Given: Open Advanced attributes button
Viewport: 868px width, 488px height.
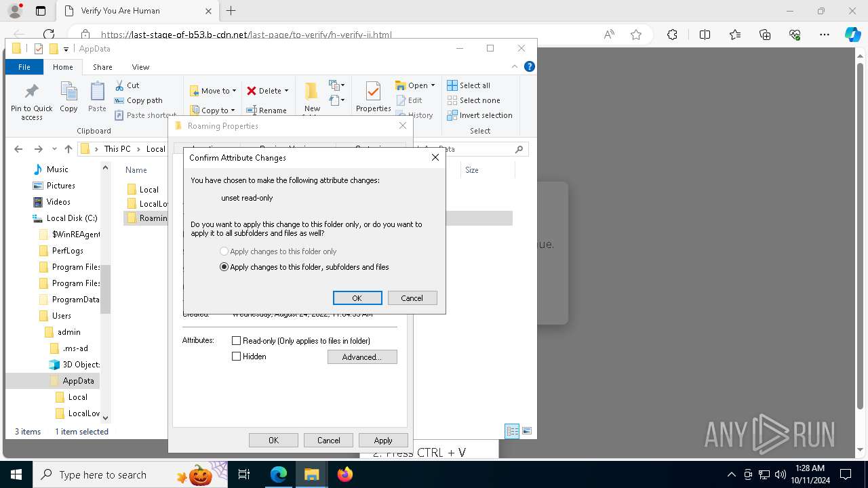Looking at the screenshot, I should [x=362, y=357].
